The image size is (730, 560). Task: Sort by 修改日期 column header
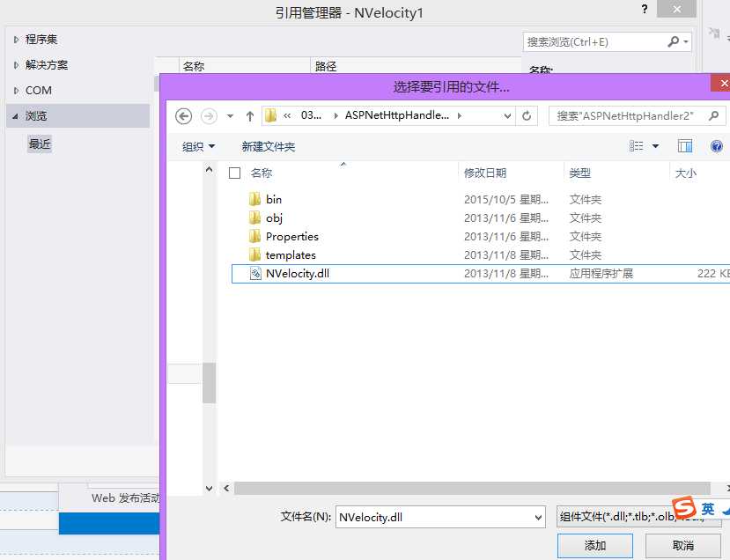[484, 173]
